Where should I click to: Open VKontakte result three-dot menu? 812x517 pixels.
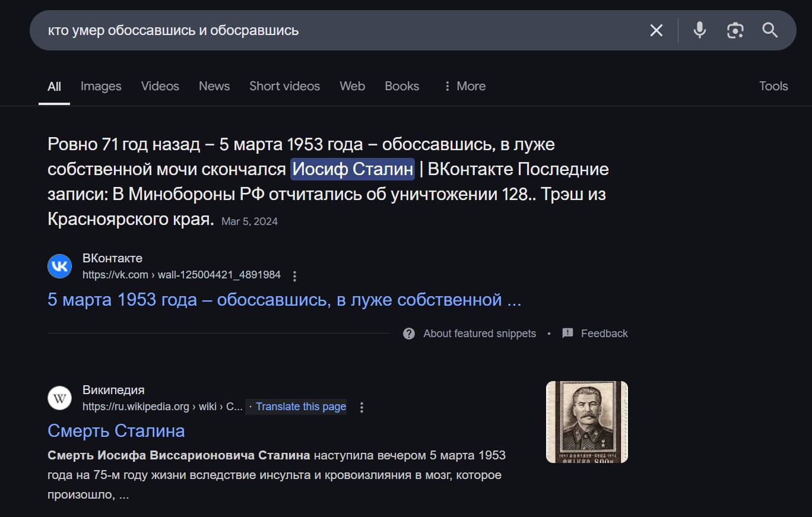point(295,276)
